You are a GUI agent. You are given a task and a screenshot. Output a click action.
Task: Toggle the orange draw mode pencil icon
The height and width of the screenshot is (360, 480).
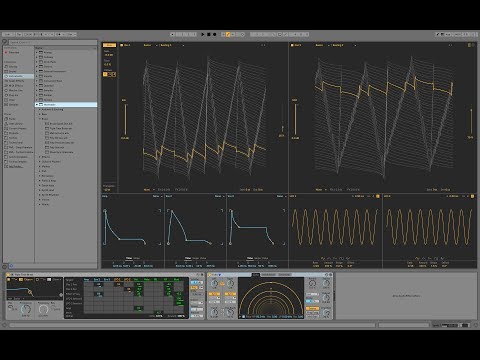[228, 34]
